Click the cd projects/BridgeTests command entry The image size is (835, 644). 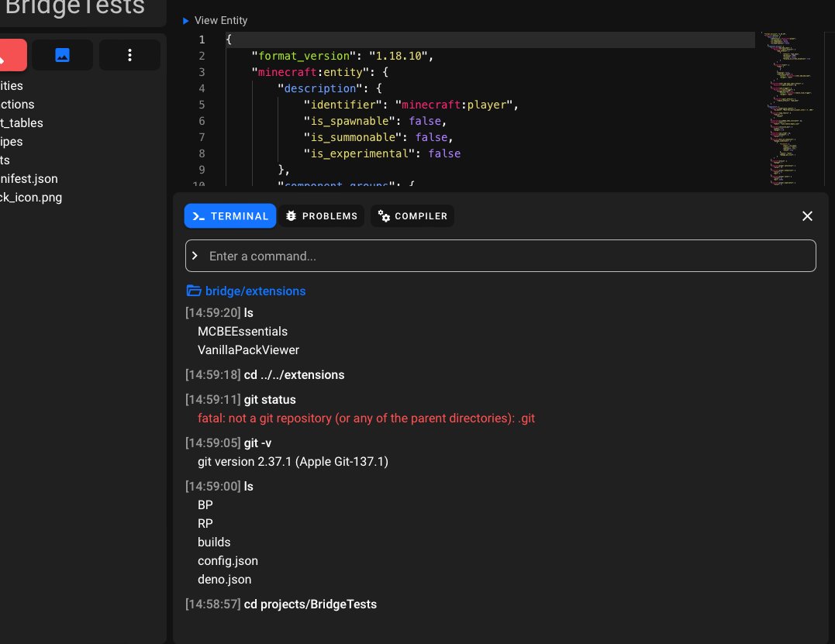click(281, 604)
